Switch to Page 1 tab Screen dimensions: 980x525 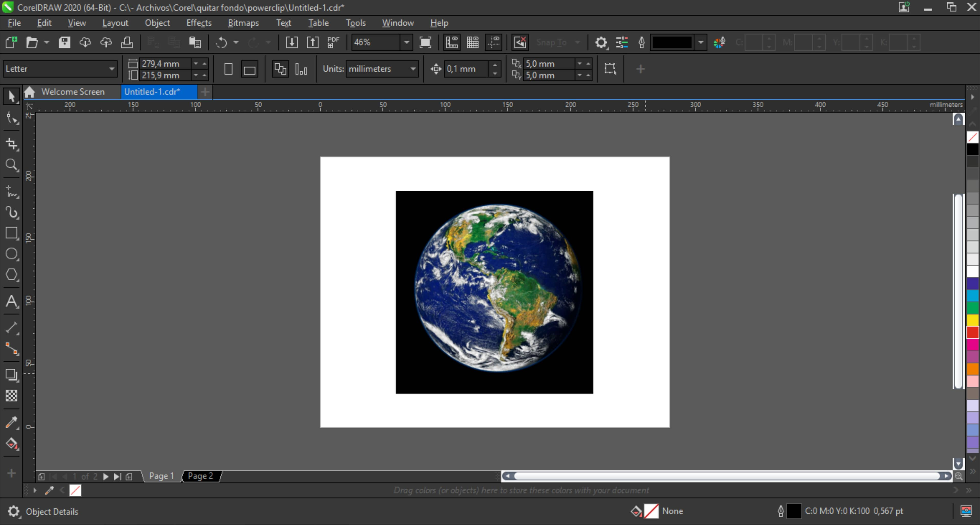tap(161, 476)
